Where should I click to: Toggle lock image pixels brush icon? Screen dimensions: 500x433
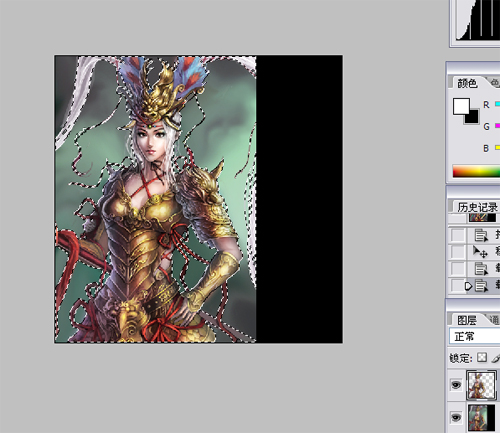tap(496, 358)
